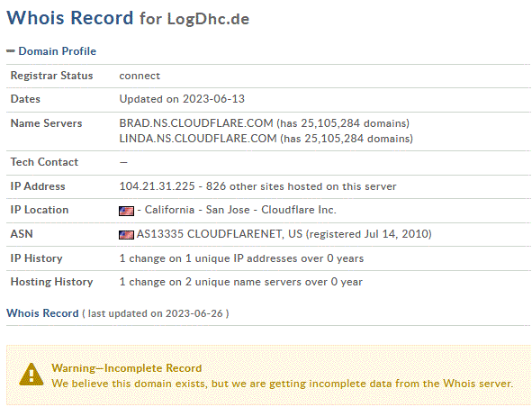
Task: Open Hosting History name server changes
Action: 241,282
